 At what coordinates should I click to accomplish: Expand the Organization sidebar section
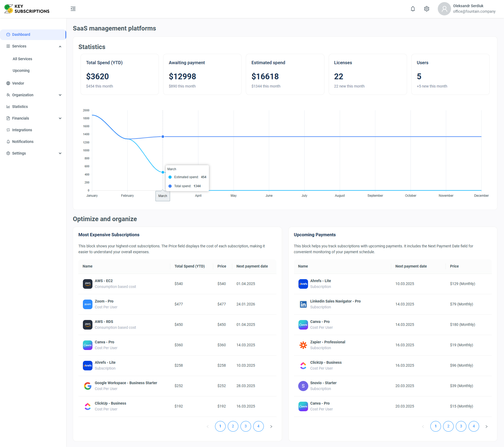point(60,95)
